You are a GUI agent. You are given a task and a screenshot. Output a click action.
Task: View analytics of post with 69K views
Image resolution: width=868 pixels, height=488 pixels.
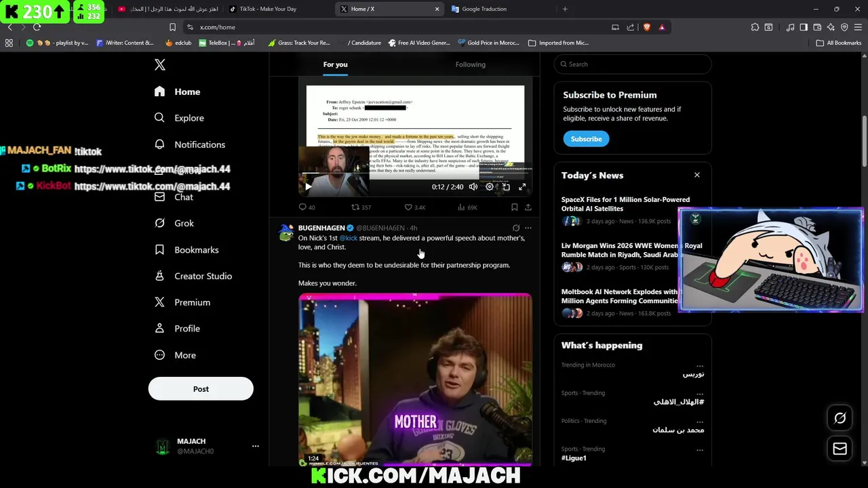[x=468, y=207]
